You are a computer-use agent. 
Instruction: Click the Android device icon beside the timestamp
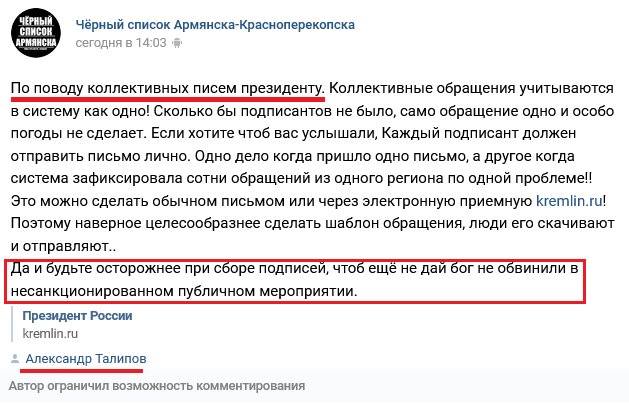coord(177,43)
